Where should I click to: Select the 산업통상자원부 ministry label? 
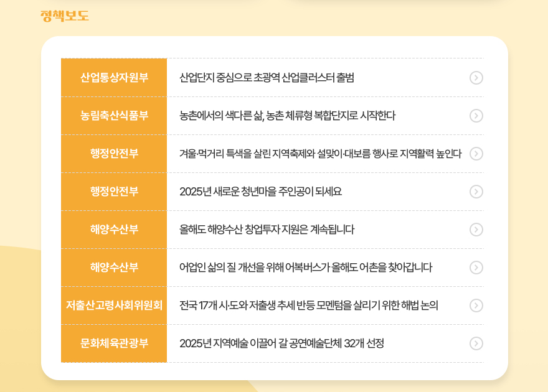pyautogui.click(x=114, y=78)
